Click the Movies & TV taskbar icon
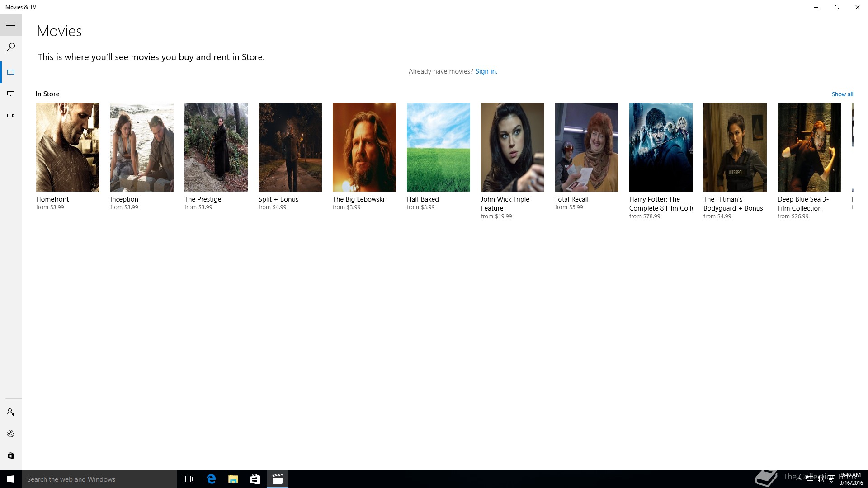 (278, 479)
